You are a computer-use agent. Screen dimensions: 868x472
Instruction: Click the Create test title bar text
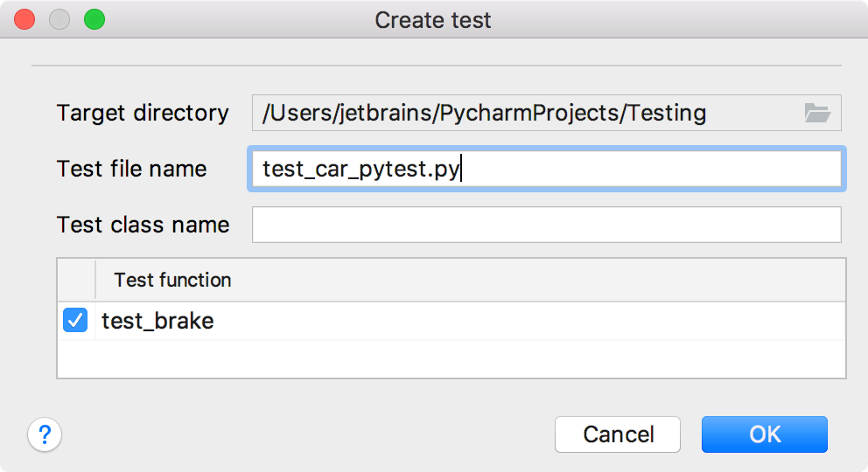click(433, 20)
